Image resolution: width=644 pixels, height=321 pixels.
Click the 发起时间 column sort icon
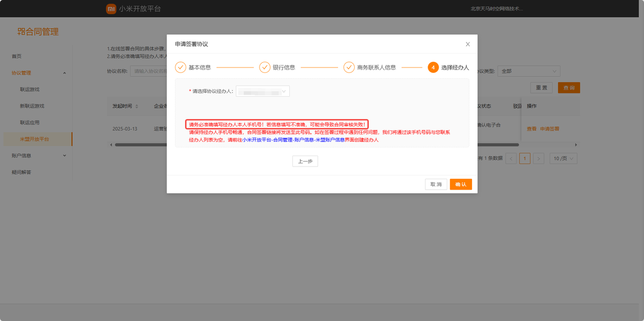pyautogui.click(x=137, y=106)
